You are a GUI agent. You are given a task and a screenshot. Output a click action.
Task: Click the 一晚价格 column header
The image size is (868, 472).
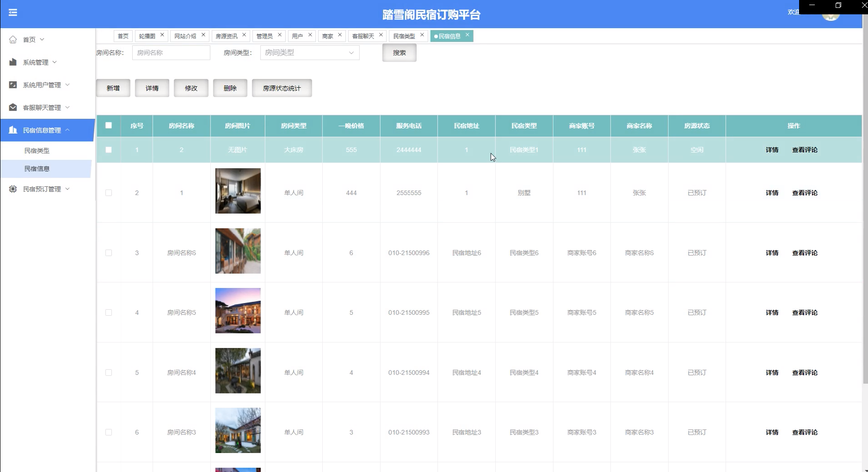(x=351, y=126)
